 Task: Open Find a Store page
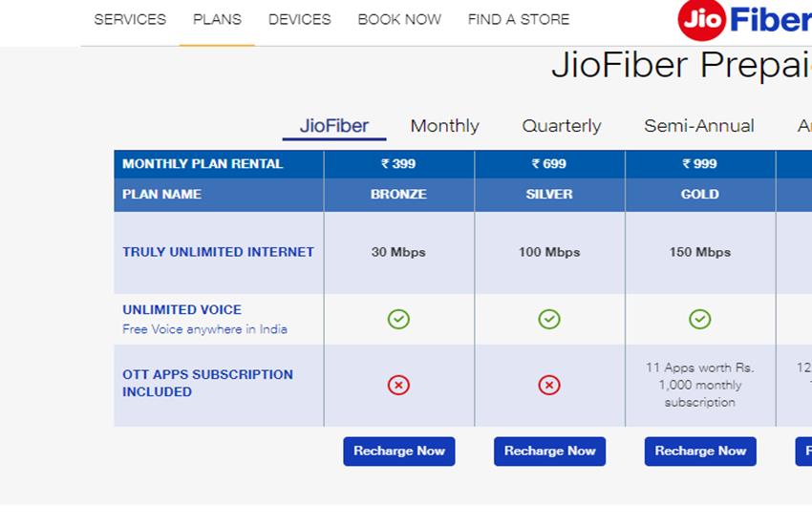coord(519,20)
